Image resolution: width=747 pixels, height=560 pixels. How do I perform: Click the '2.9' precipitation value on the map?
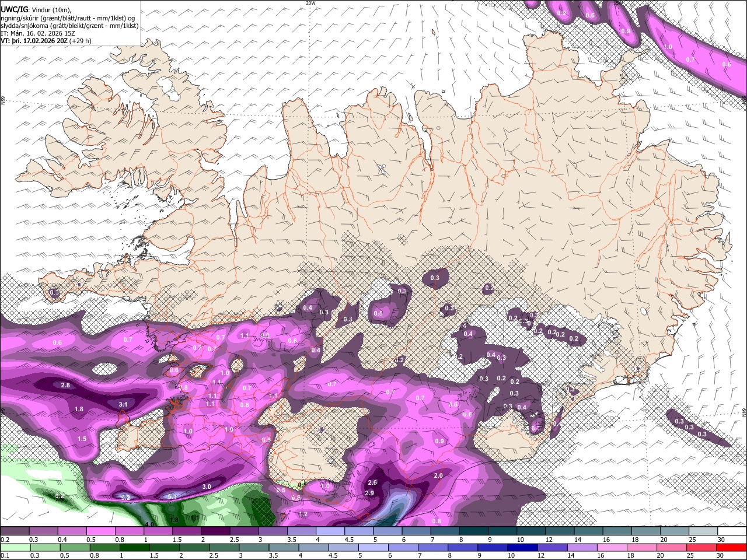369,493
